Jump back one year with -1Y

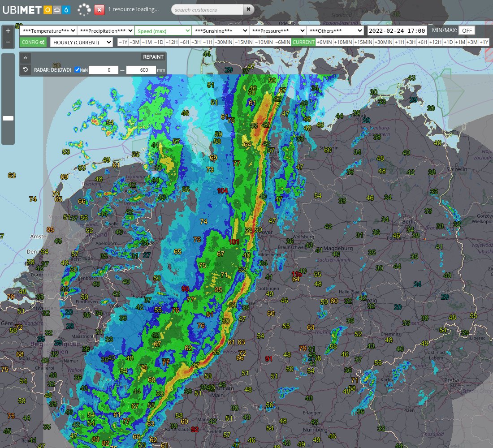click(x=123, y=42)
